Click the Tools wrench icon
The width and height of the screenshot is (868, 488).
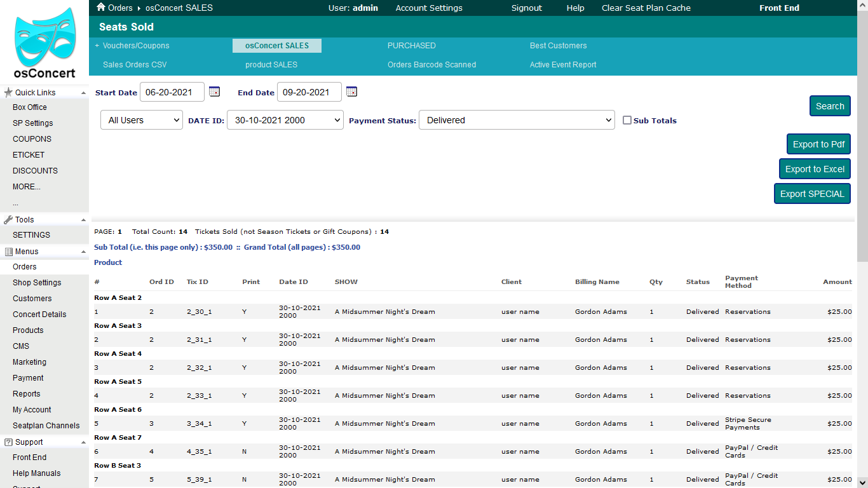point(8,220)
